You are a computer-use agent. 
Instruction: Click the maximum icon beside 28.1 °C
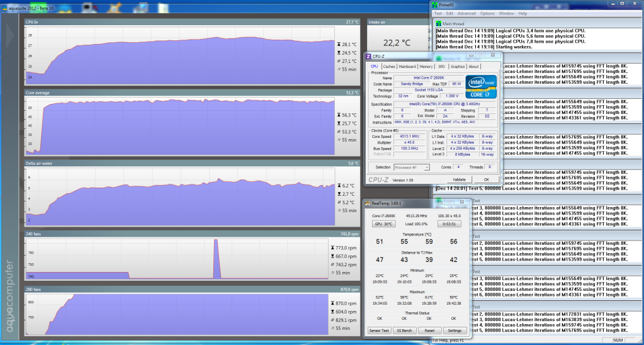click(x=339, y=44)
